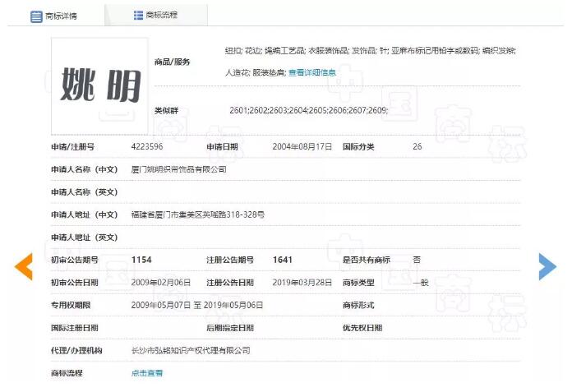572x392 pixels.
Task: Click the blue right arrow for next trademark
Action: 547,267
